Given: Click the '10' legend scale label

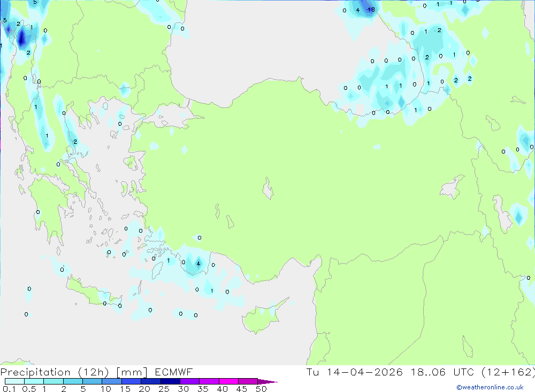Looking at the screenshot, I should point(106,389).
